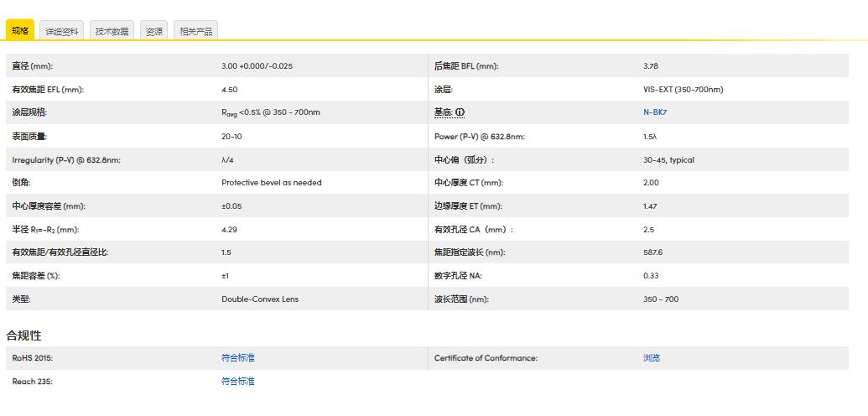Go to the 资源 tab
This screenshot has width=868, height=416.
[154, 31]
